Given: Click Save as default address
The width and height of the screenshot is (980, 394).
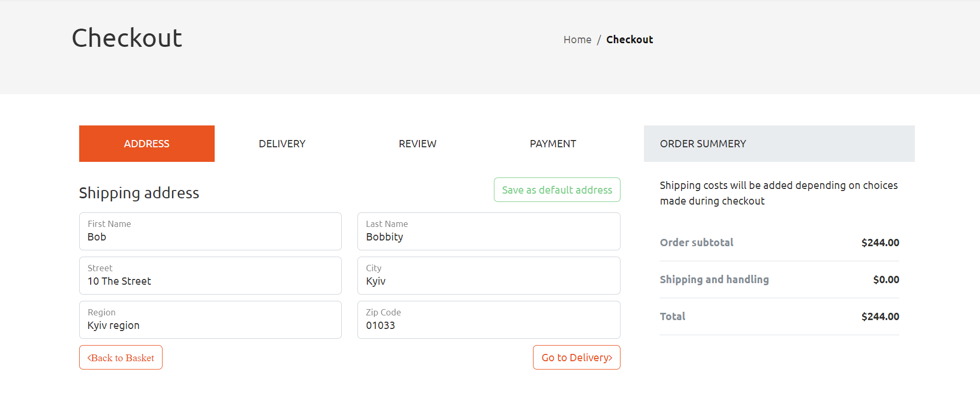Looking at the screenshot, I should click(556, 190).
